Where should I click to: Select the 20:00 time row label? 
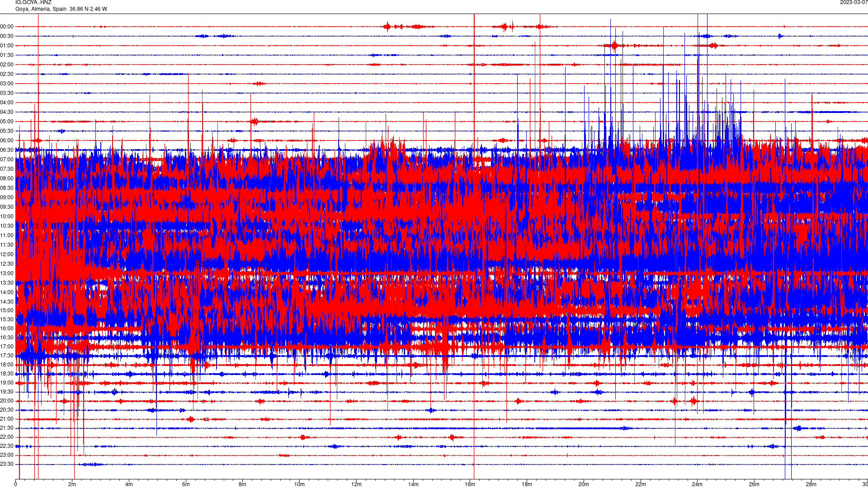(7, 401)
